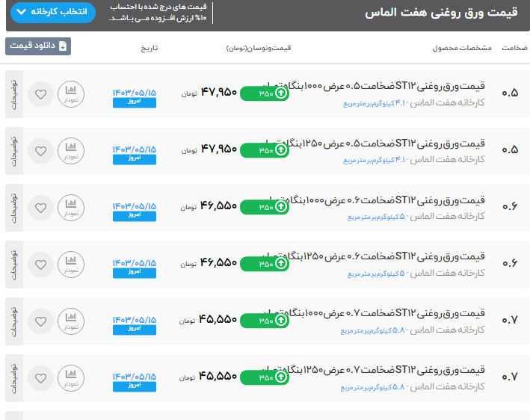This screenshot has height=420, width=530.
Task: Show chart for 0.6 thickness width 1000 sheet
Action: pos(71,209)
